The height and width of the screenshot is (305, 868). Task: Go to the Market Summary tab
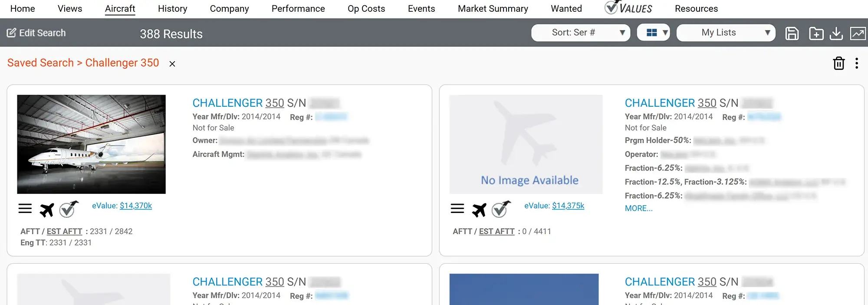pyautogui.click(x=493, y=9)
